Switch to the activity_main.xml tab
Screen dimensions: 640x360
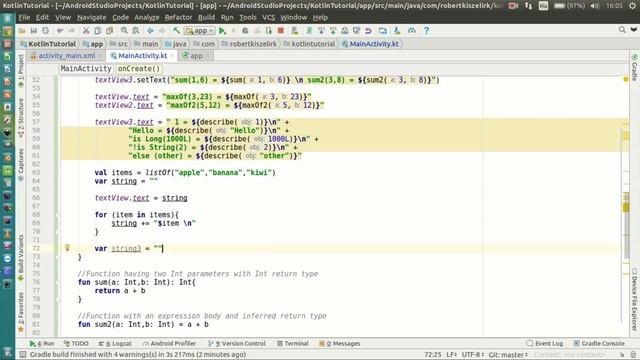(67, 56)
